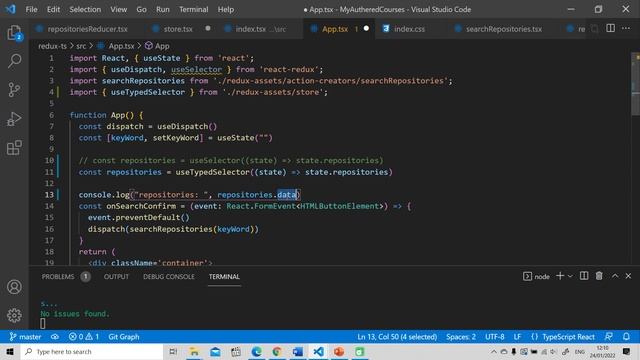Open the Edit menu

pos(53,9)
